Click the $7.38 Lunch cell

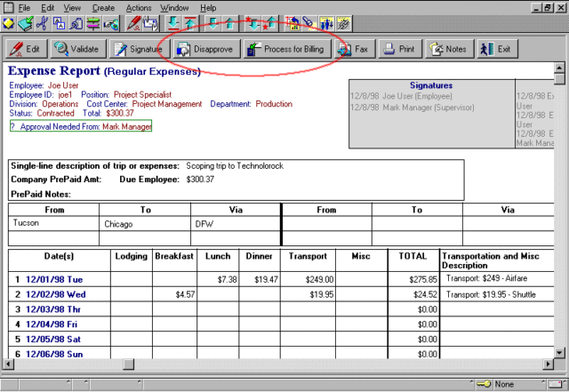tap(218, 279)
